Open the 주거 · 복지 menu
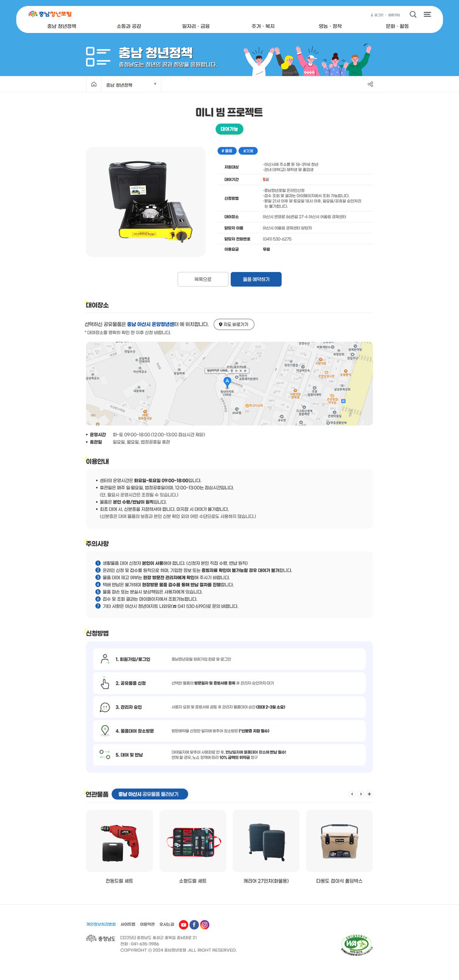Screen dimensions: 459x980 [x=263, y=26]
